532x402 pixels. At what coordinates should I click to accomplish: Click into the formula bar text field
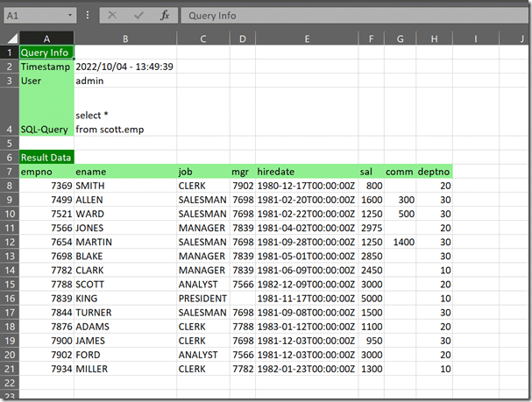[x=351, y=16]
